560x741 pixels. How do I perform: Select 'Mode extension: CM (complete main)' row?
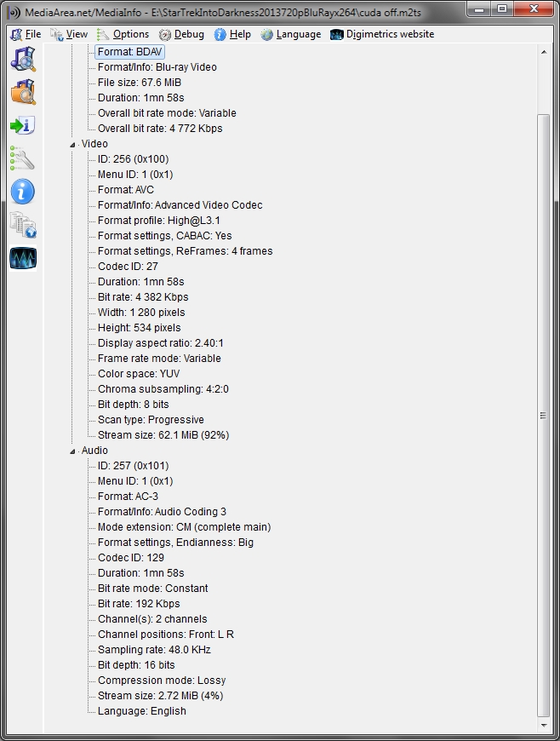tap(184, 527)
